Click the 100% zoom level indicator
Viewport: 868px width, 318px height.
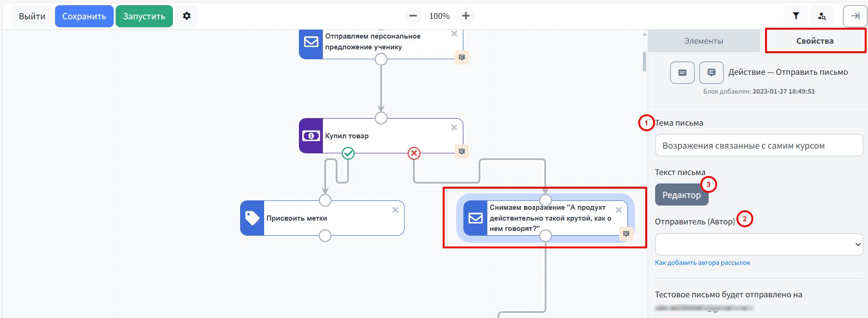click(x=439, y=16)
